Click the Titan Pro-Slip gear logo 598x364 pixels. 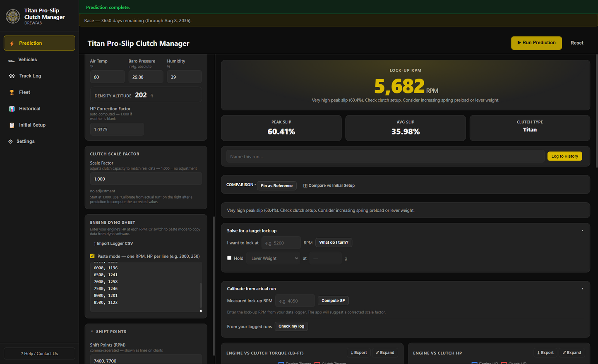(x=13, y=16)
